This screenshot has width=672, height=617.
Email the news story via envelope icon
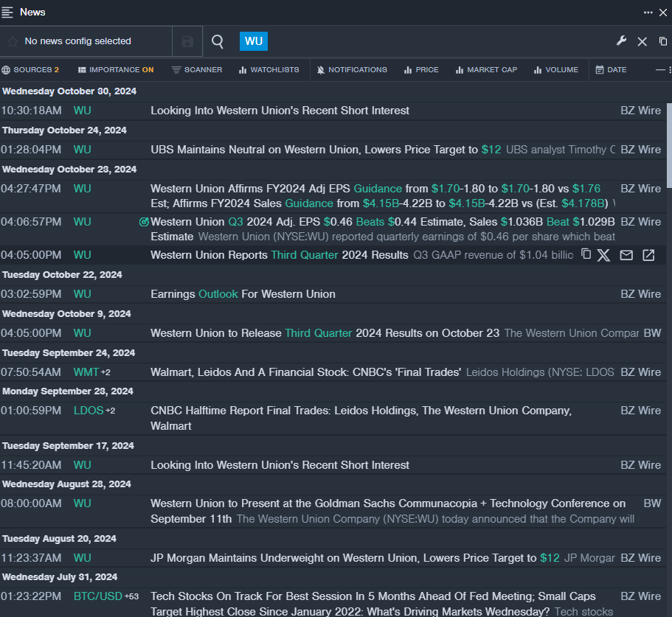pos(626,255)
